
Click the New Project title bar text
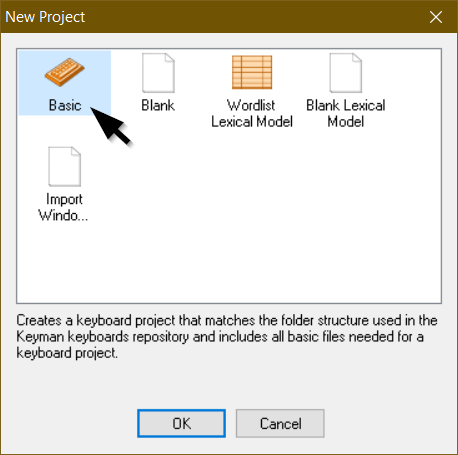point(45,17)
